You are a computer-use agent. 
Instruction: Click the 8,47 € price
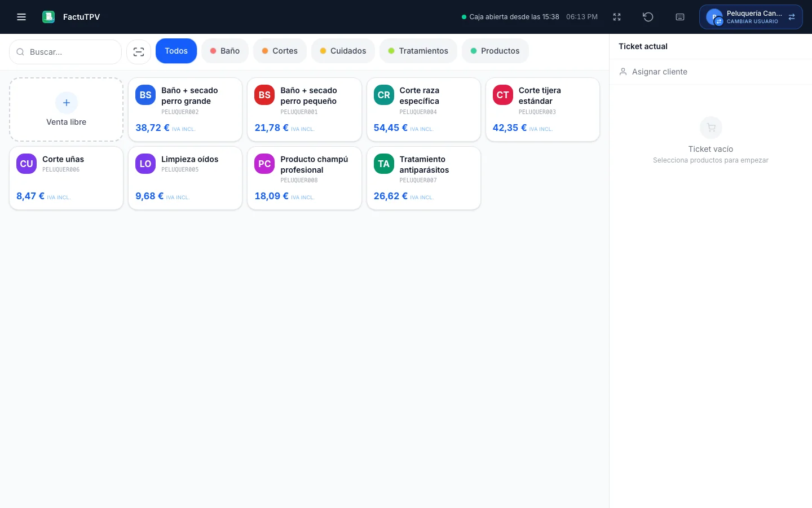(x=30, y=196)
